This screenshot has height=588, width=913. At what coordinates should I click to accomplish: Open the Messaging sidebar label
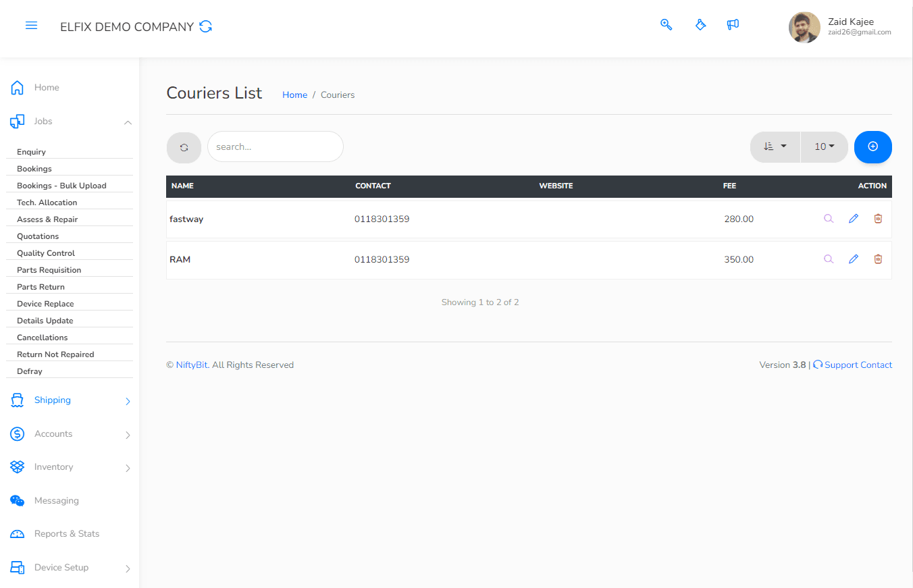pos(57,501)
